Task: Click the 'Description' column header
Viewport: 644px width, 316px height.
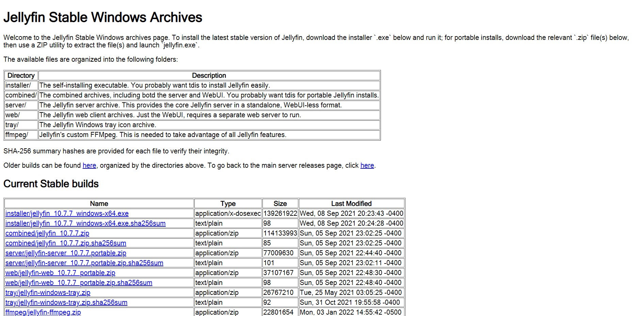Action: [x=209, y=75]
